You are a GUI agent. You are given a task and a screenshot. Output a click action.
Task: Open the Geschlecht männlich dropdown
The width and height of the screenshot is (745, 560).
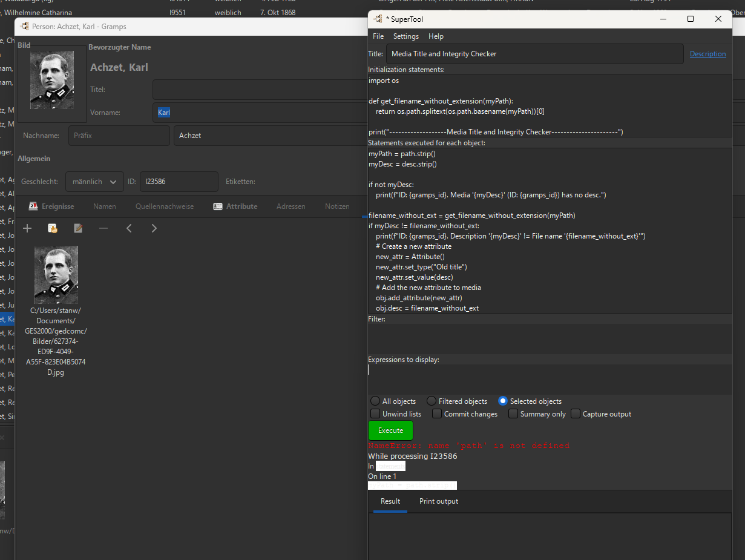coord(94,182)
